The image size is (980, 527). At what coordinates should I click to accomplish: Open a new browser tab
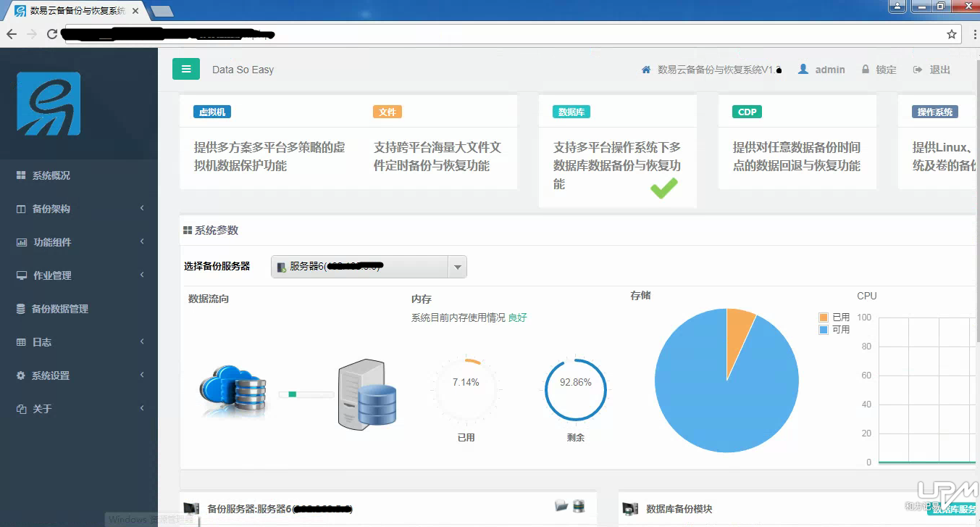(162, 12)
